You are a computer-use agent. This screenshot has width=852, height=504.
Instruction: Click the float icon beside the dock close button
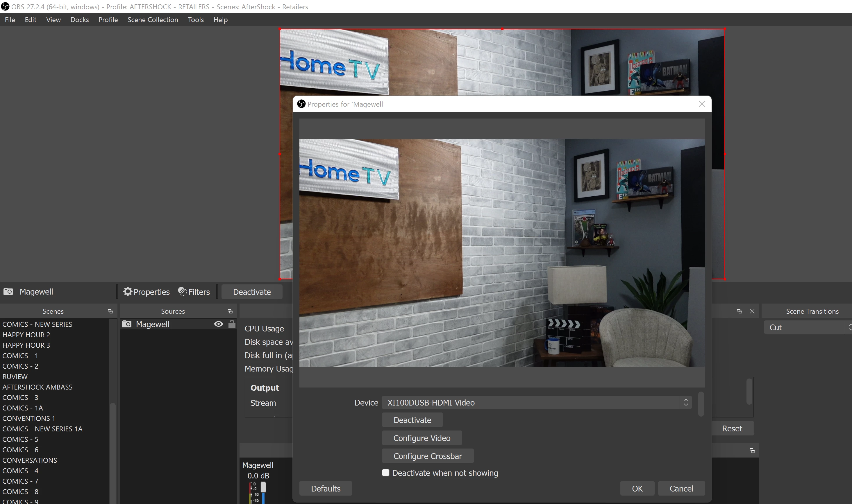point(739,311)
